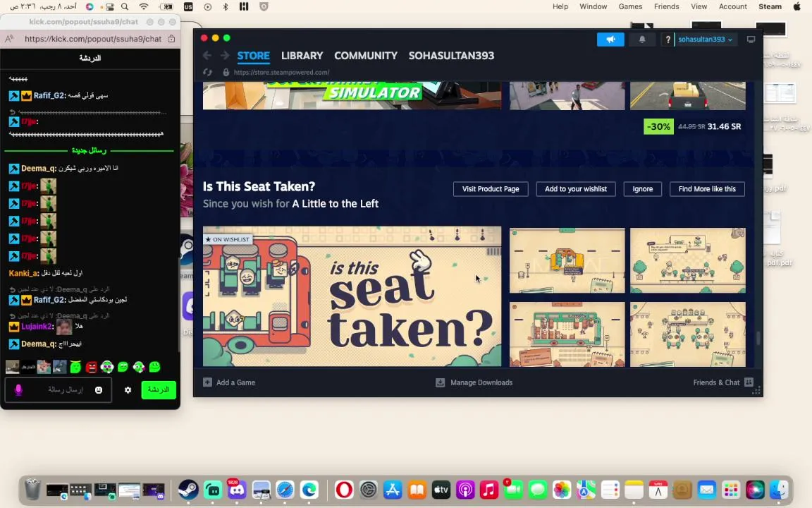Click the Steam store vertical scrollbar
Image resolution: width=812 pixels, height=508 pixels.
(x=758, y=338)
